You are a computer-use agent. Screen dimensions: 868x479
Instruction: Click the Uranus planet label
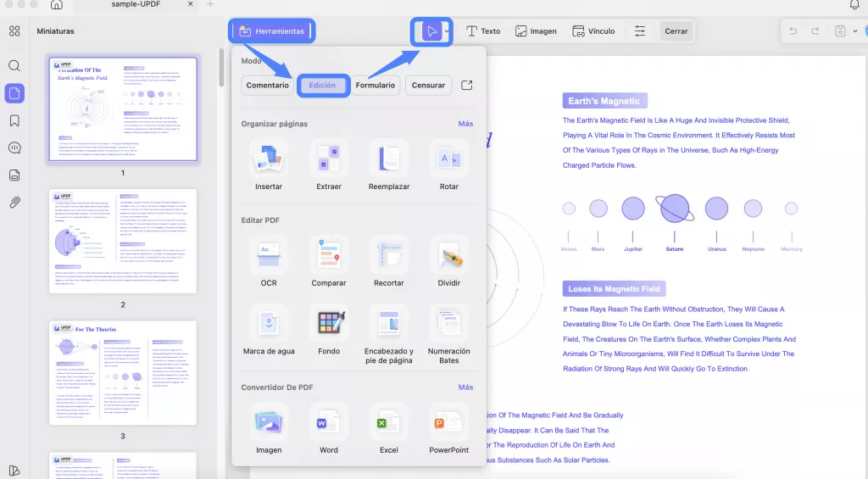717,249
